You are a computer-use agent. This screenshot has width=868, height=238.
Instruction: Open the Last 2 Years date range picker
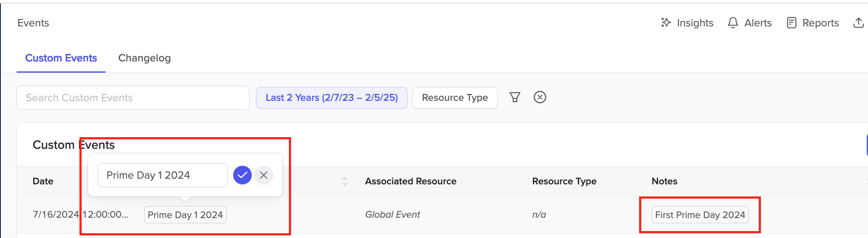[332, 98]
